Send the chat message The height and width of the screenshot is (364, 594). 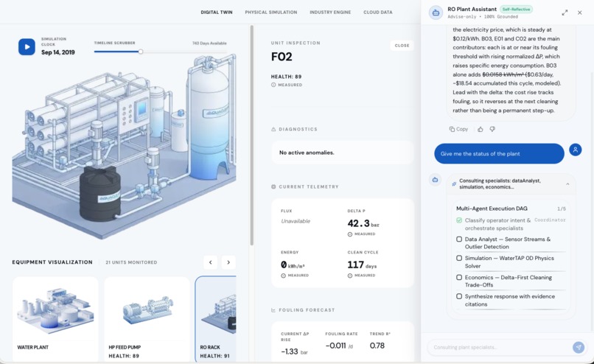[x=579, y=347]
